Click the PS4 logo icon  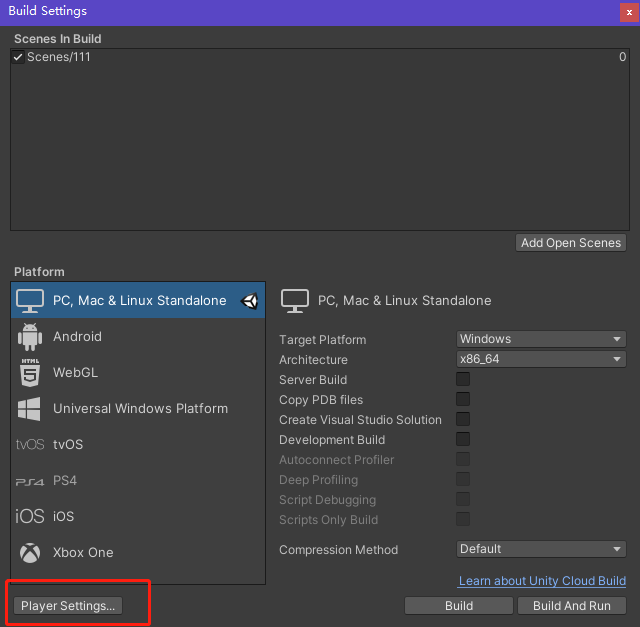click(30, 482)
